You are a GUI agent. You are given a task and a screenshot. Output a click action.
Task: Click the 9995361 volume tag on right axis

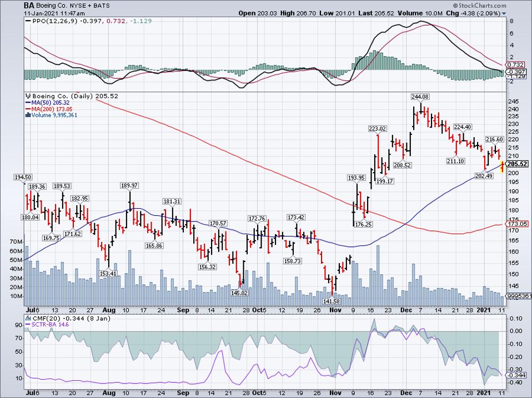[519, 296]
